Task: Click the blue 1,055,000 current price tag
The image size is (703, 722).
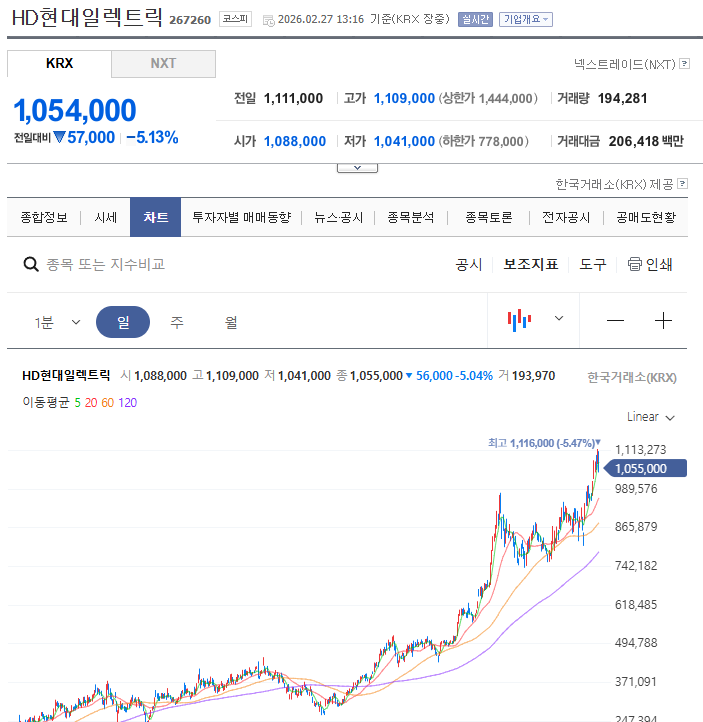Action: pyautogui.click(x=645, y=468)
